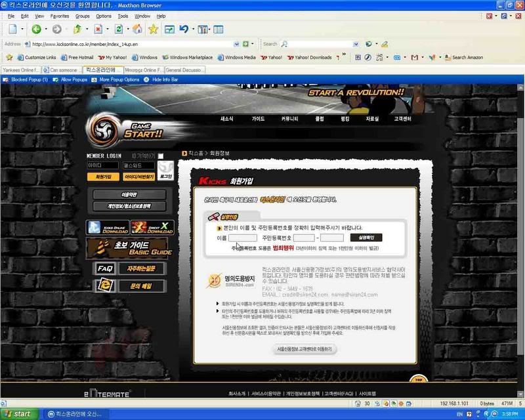Click the name input field in registration form
The height and width of the screenshot is (420, 525).
(242, 238)
